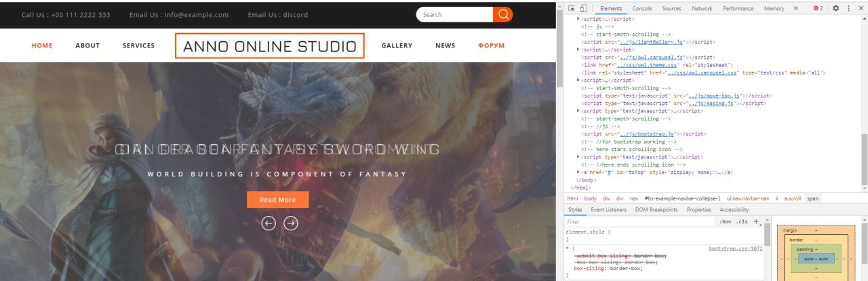Click the SERVICES navigation link
Viewport: 868px width, 281px height.
coord(138,45)
